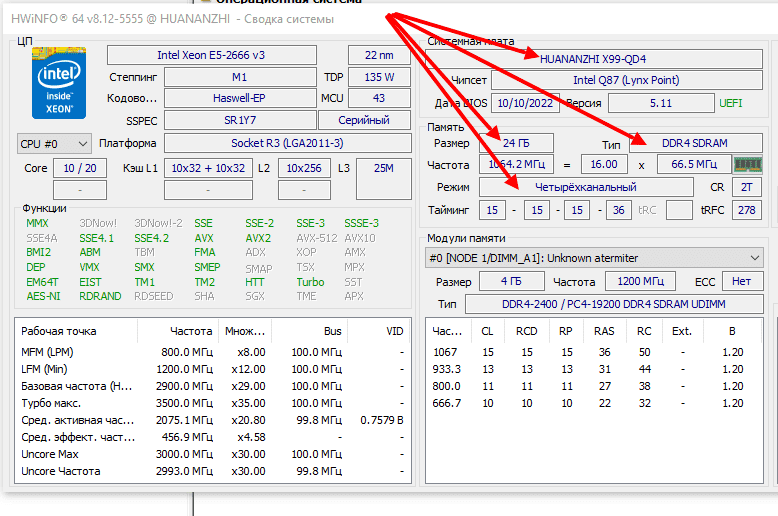This screenshot has height=516, width=778.
Task: Click the HUANANZHI X99-QD4 motherboard field
Action: (592, 58)
